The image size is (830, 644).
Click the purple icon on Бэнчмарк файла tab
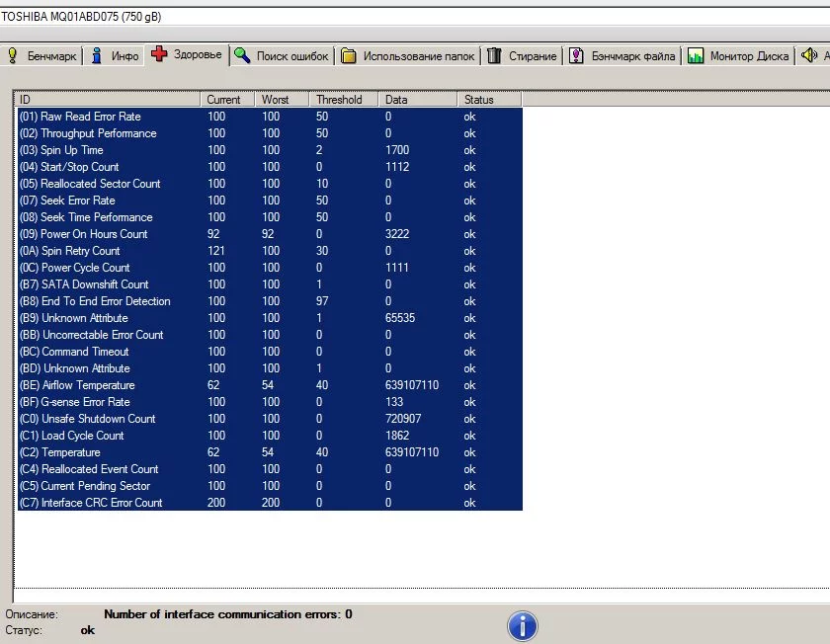[x=574, y=55]
